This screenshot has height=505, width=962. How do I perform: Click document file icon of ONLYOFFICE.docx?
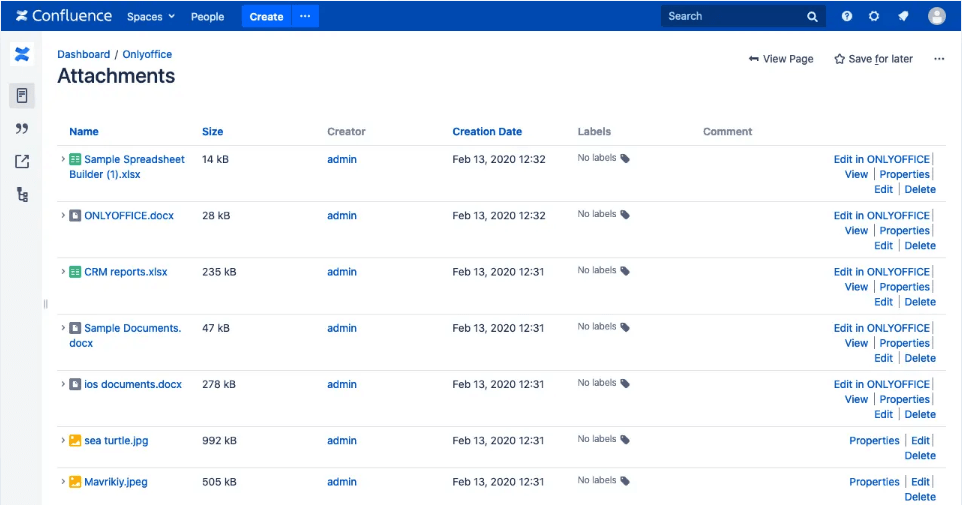pos(75,215)
